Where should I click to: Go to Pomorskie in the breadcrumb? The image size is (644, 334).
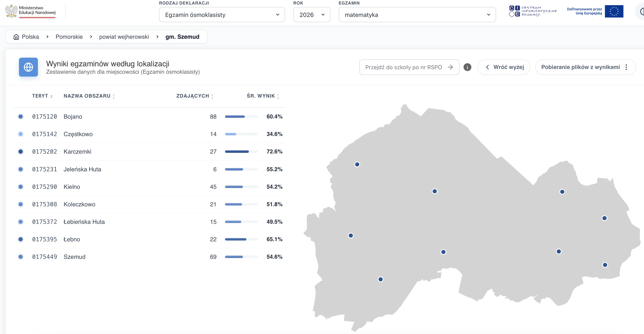pyautogui.click(x=69, y=37)
